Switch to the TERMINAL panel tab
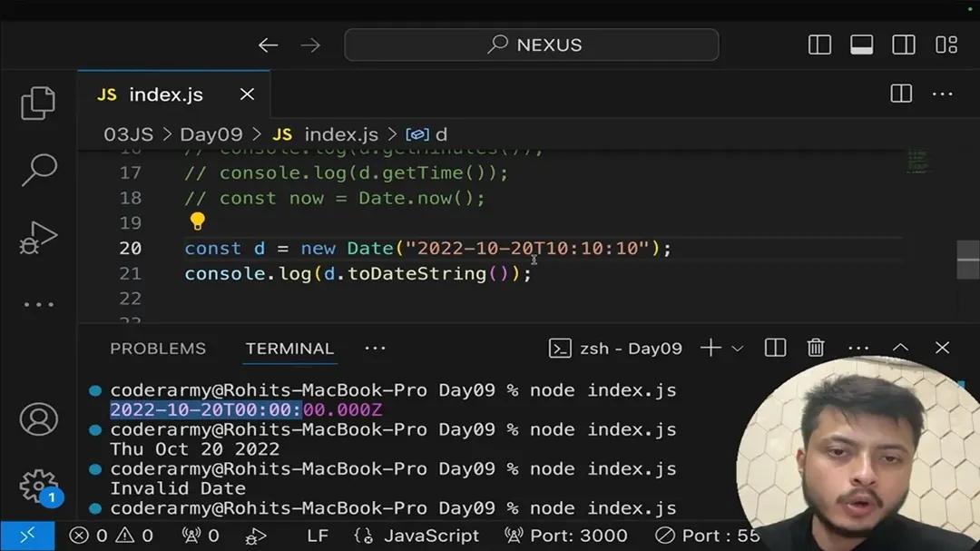980x551 pixels. (289, 349)
